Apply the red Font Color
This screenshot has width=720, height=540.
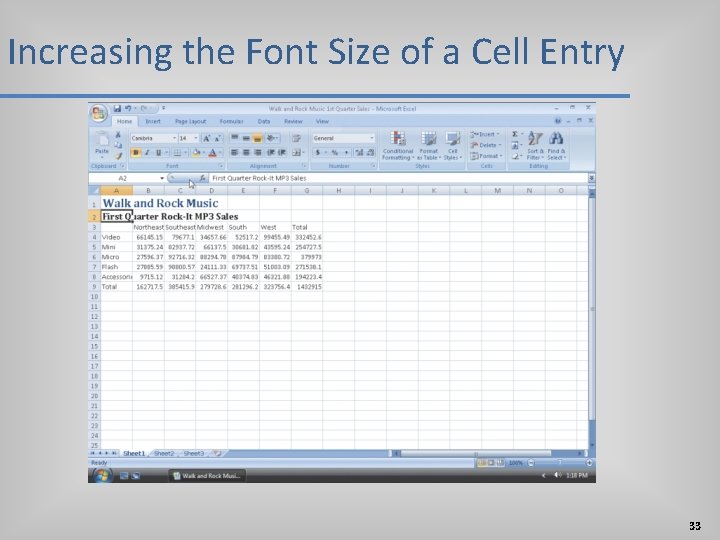click(x=212, y=153)
